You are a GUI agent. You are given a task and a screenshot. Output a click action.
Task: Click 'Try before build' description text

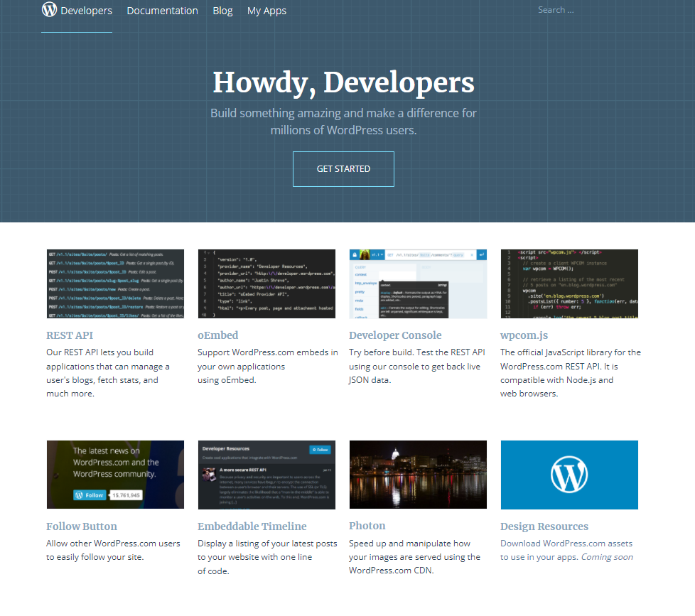click(x=416, y=366)
